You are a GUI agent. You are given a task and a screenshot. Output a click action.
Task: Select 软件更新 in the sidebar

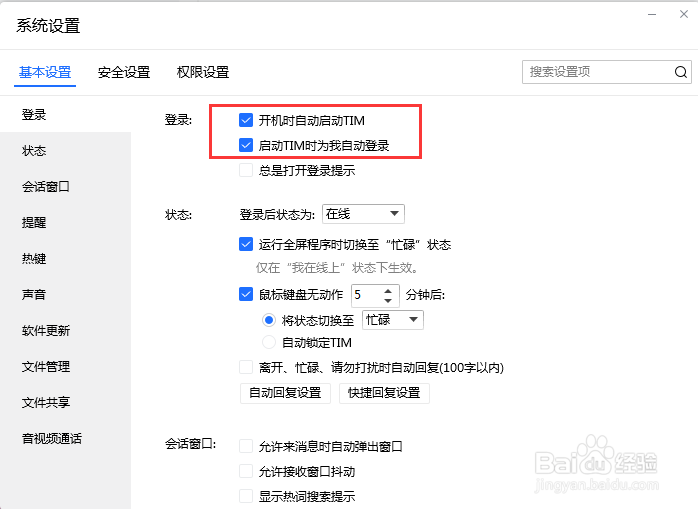[65, 330]
